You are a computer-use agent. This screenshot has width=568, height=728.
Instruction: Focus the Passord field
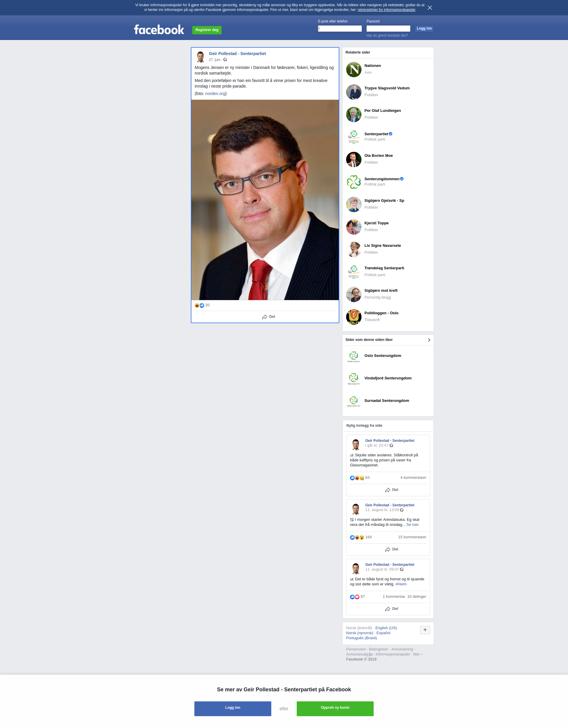388,29
